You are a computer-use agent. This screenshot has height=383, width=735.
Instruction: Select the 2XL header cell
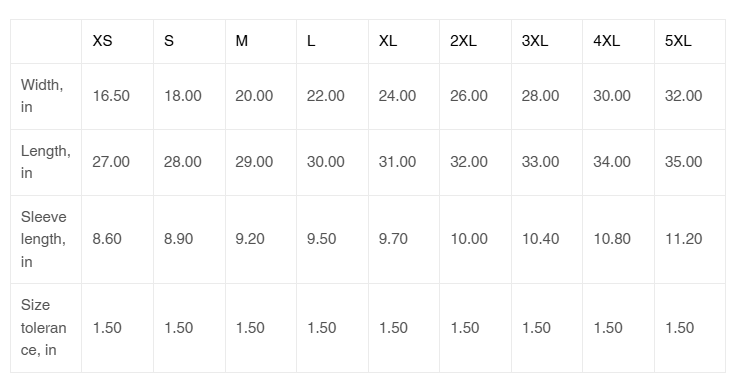tap(475, 41)
